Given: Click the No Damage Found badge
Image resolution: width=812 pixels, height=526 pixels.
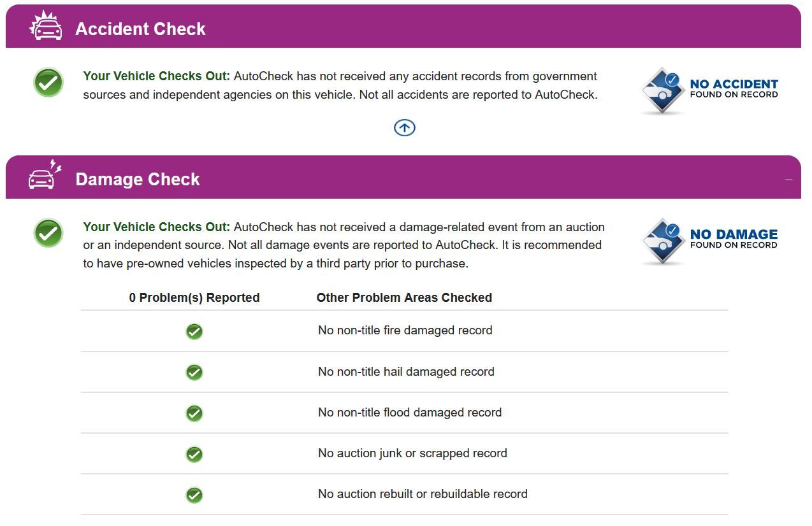Looking at the screenshot, I should (709, 240).
